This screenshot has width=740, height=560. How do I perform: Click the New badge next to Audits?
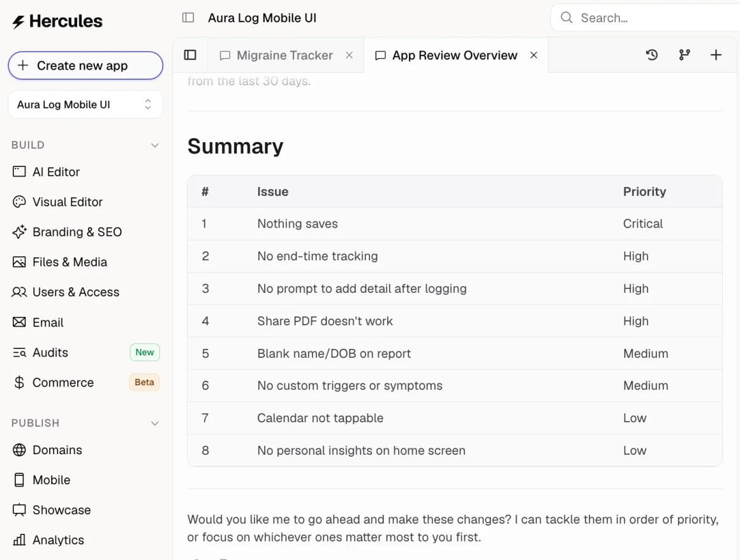point(145,353)
